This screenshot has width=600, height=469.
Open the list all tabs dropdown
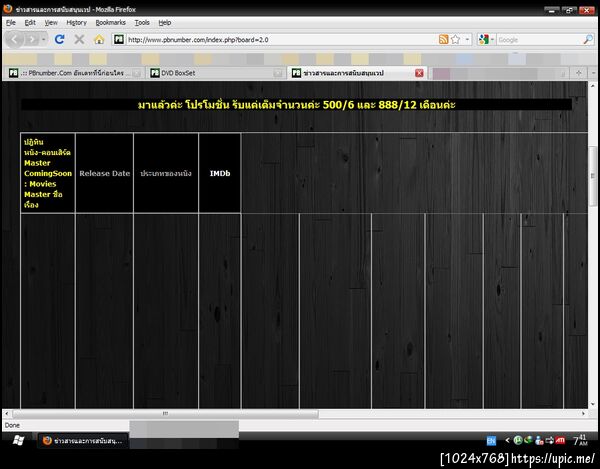593,73
